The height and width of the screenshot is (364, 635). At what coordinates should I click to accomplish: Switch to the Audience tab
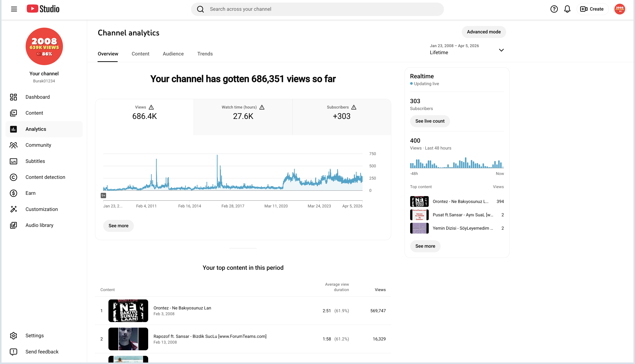[173, 54]
